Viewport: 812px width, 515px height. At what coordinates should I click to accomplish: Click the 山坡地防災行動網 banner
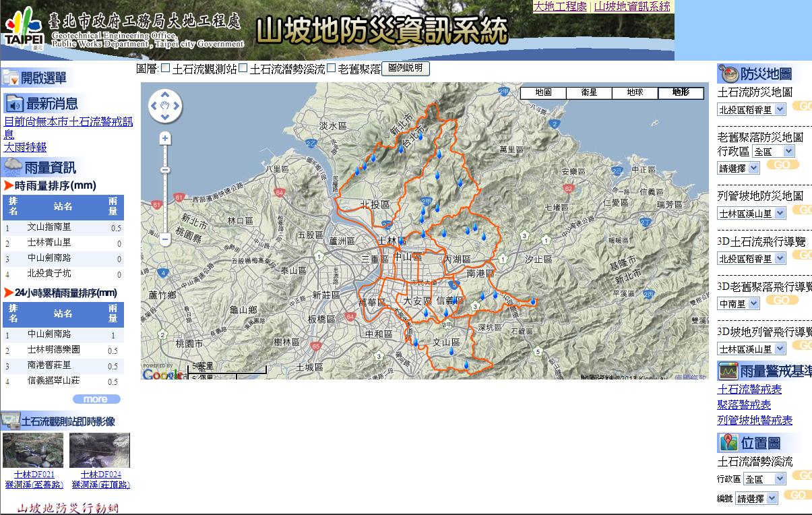[x=67, y=508]
